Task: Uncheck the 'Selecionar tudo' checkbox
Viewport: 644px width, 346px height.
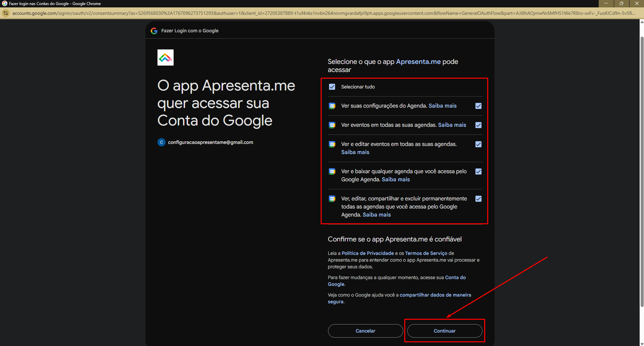Action: coord(332,87)
